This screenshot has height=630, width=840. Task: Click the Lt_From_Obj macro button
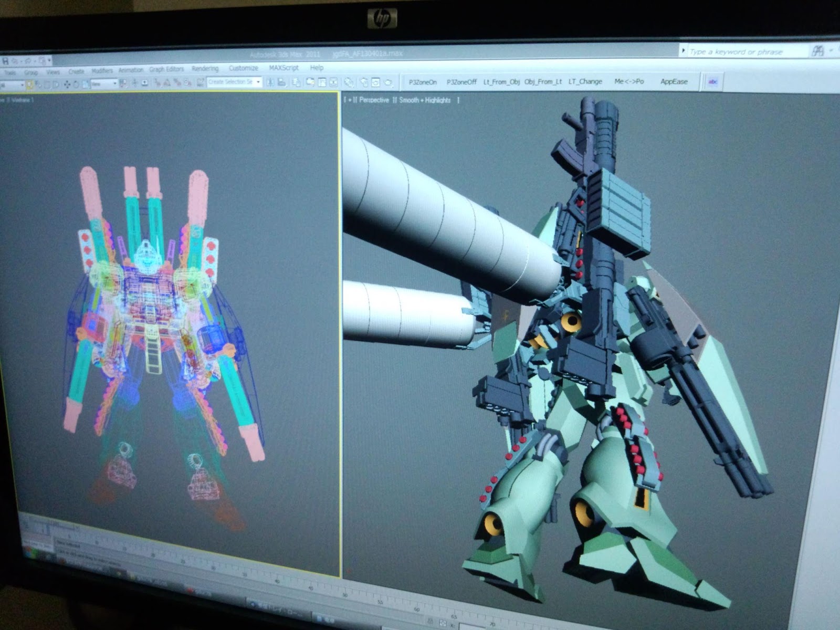(501, 81)
